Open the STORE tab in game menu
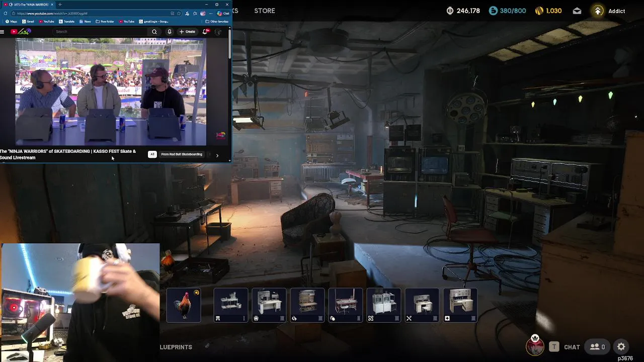 tap(265, 11)
